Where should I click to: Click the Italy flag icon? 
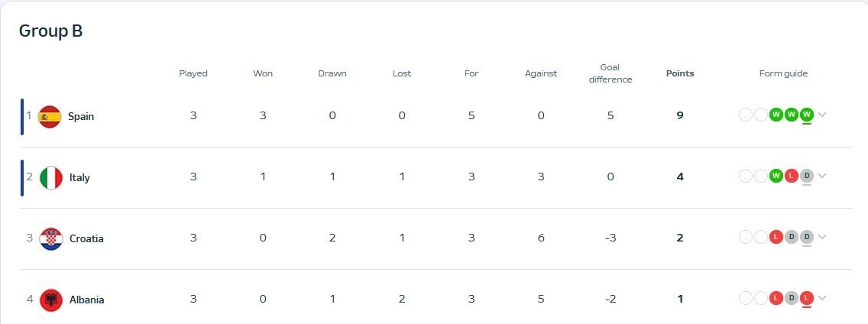[x=50, y=177]
